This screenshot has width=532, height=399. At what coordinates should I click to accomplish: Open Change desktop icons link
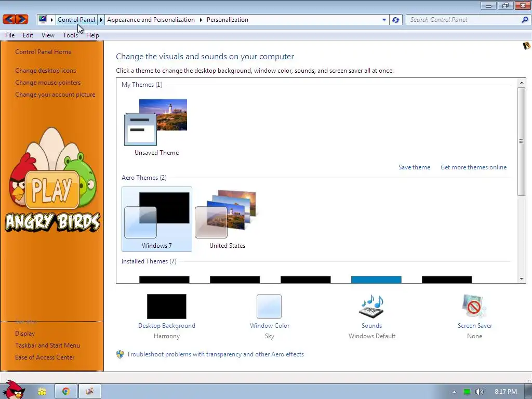coord(46,71)
